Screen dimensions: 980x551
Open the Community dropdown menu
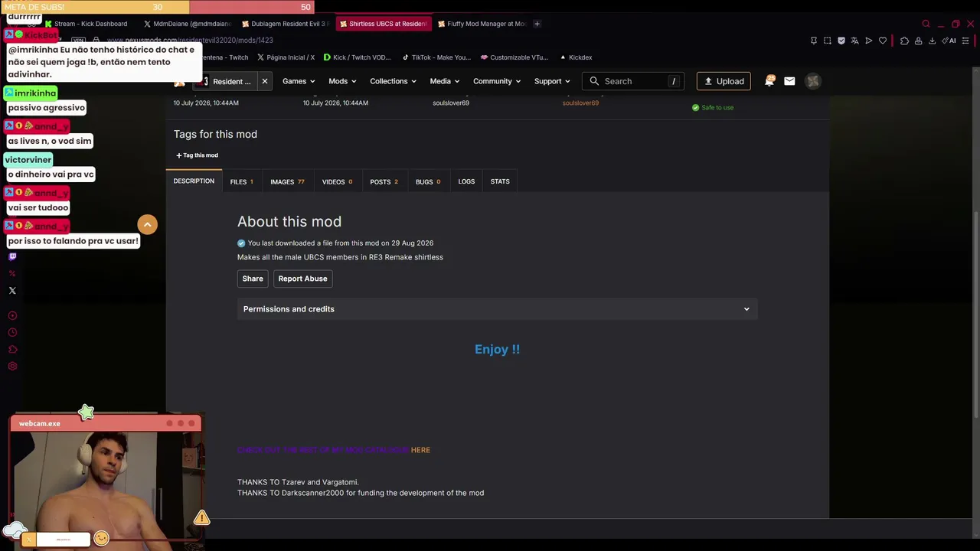(497, 81)
